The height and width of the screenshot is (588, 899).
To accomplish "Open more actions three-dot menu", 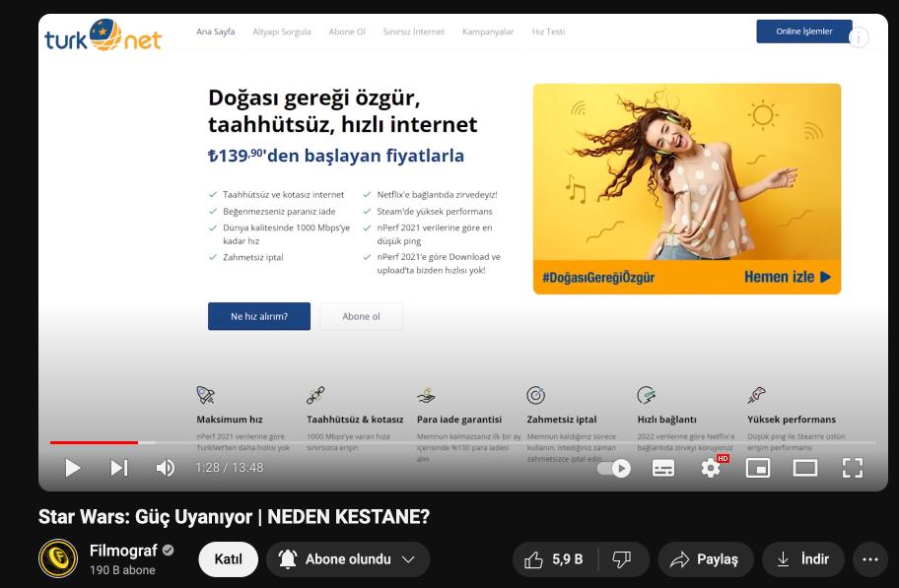I will point(870,559).
